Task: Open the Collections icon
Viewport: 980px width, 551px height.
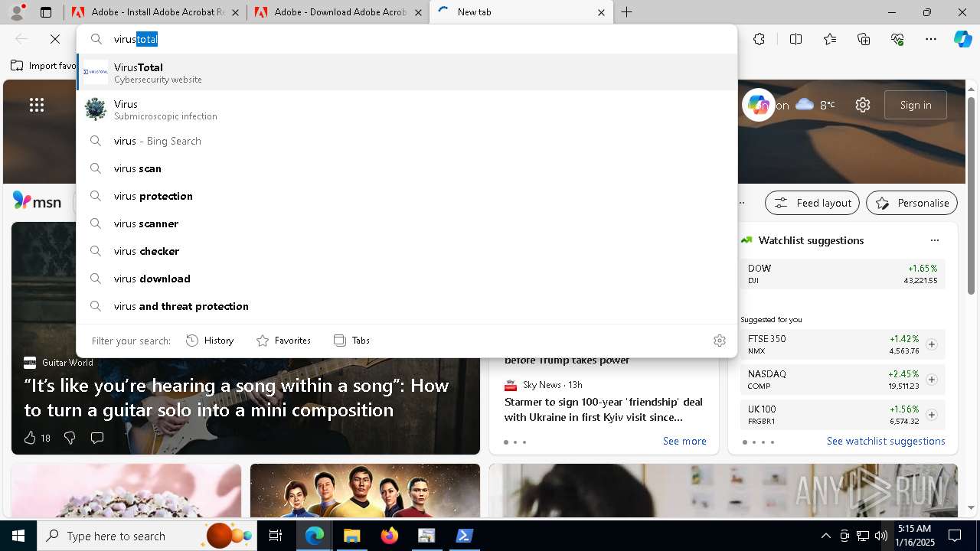Action: click(864, 39)
